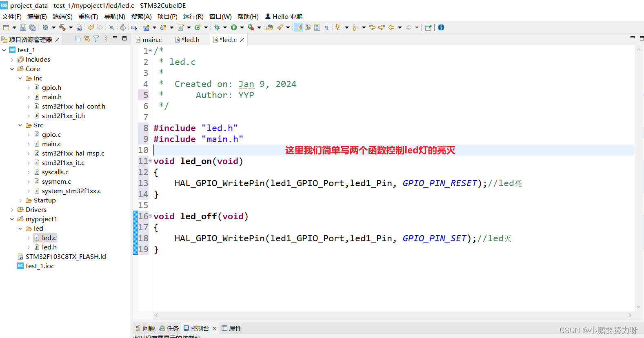Open the 运行(R) menu
Image resolution: width=644 pixels, height=338 pixels.
click(193, 17)
